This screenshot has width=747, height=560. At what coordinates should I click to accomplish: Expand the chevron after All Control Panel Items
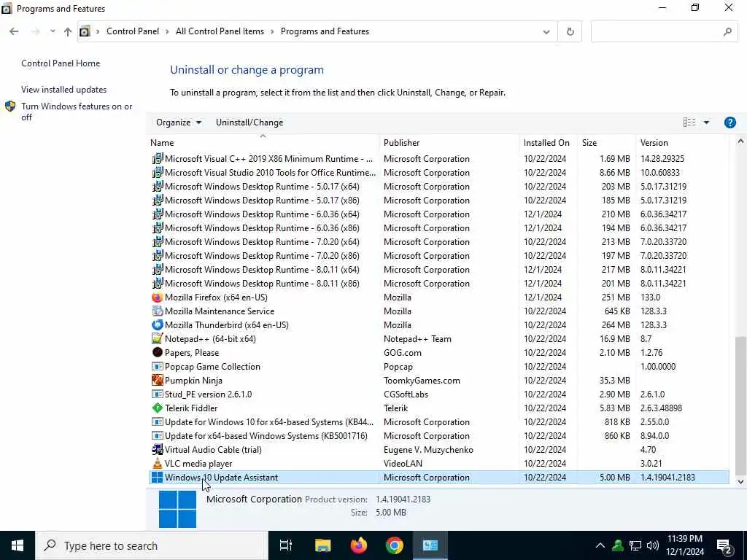tap(273, 31)
